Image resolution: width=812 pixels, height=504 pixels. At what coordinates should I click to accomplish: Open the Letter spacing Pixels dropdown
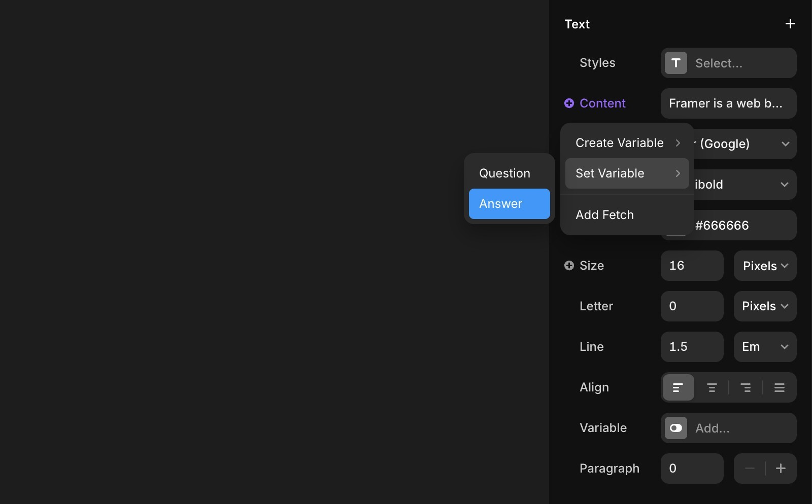[x=765, y=306]
